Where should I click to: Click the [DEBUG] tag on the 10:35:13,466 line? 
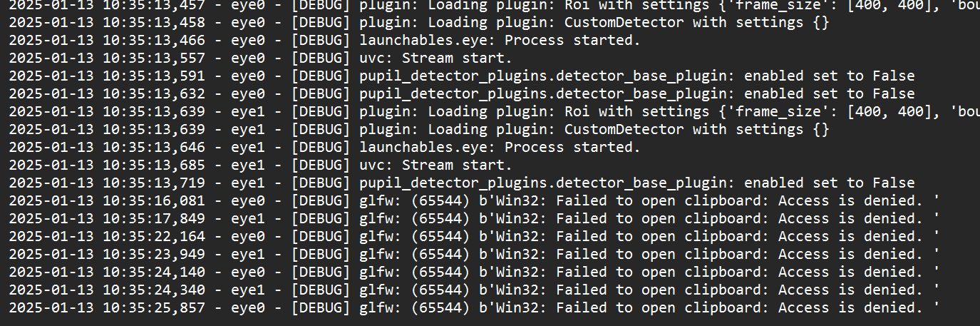[321, 40]
